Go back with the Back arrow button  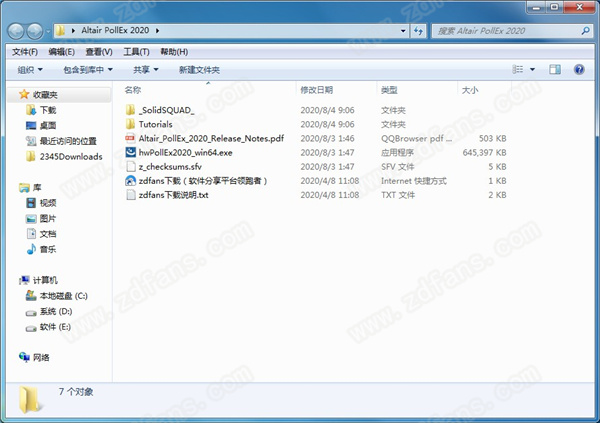16,31
